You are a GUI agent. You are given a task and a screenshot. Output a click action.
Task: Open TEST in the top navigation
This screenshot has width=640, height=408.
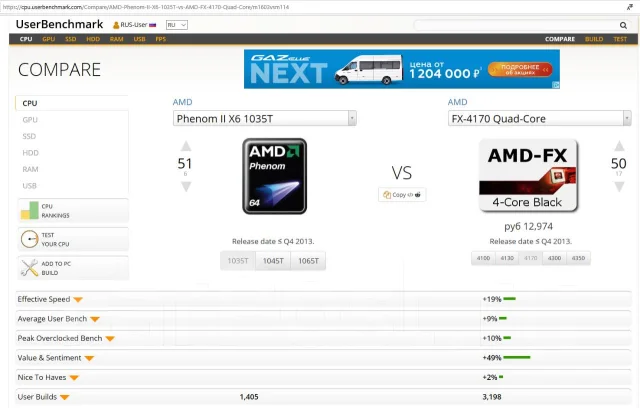(x=620, y=39)
